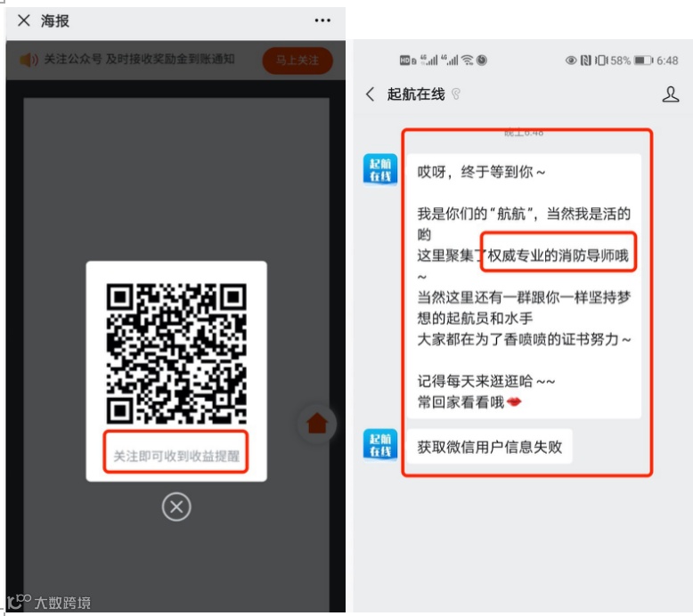Tap the 起航在线 chat title

[416, 94]
